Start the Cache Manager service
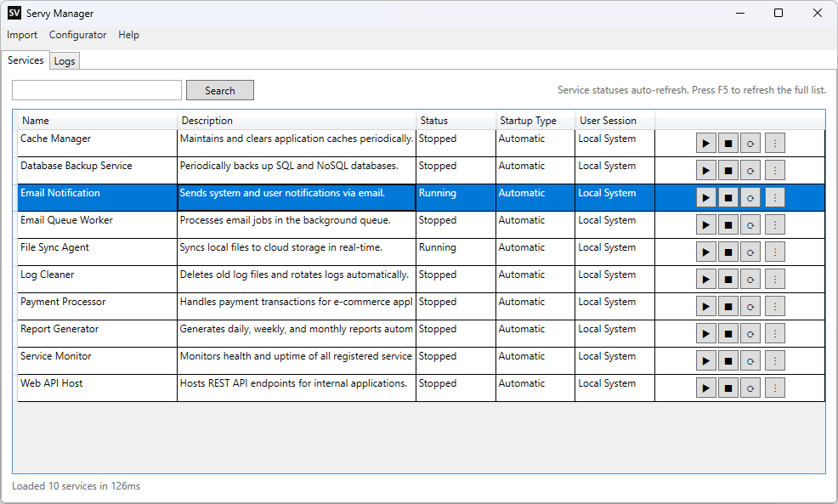Viewport: 838px width, 504px height. (706, 144)
